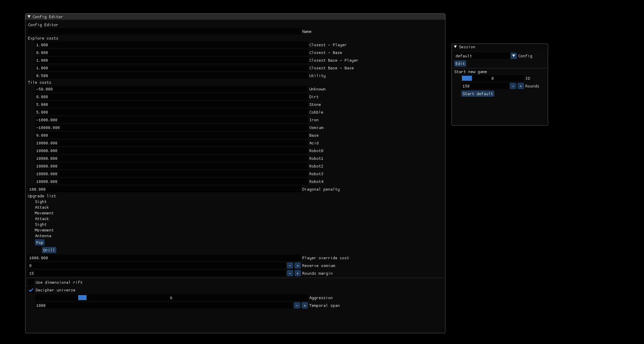
Task: Click the Cobble tile cost field
Action: 171,112
